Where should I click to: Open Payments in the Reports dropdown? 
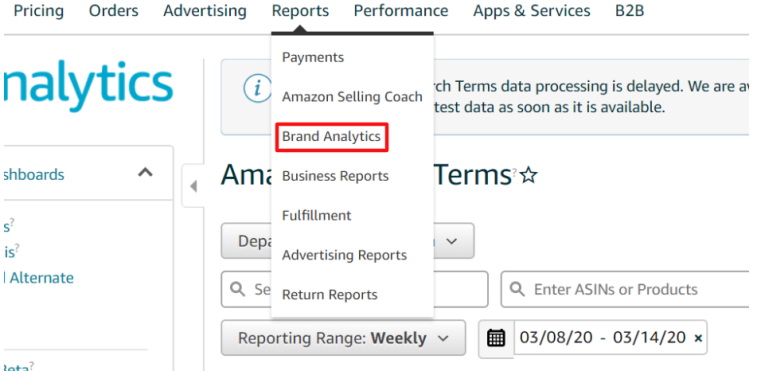pos(313,57)
